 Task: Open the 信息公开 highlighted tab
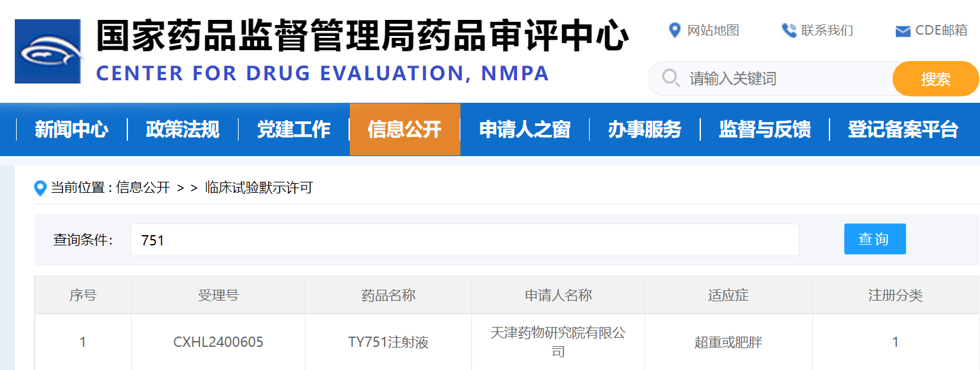[x=404, y=130]
